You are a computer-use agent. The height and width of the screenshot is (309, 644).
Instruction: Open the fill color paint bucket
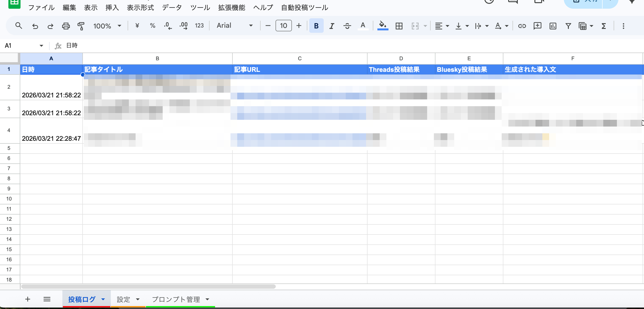point(382,26)
